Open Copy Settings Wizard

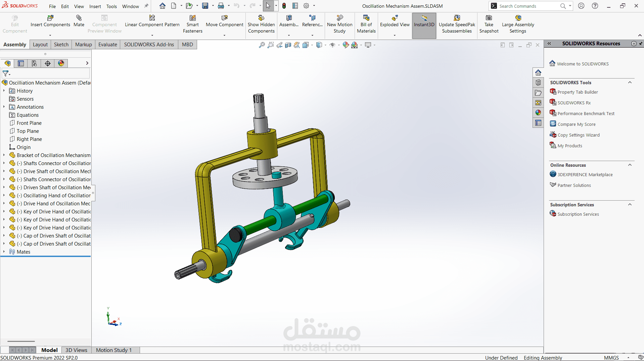point(579,135)
